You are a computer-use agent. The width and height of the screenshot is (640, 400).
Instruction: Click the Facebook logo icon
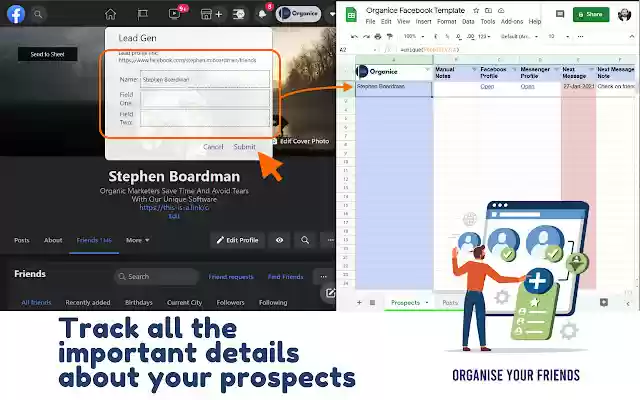coord(16,14)
